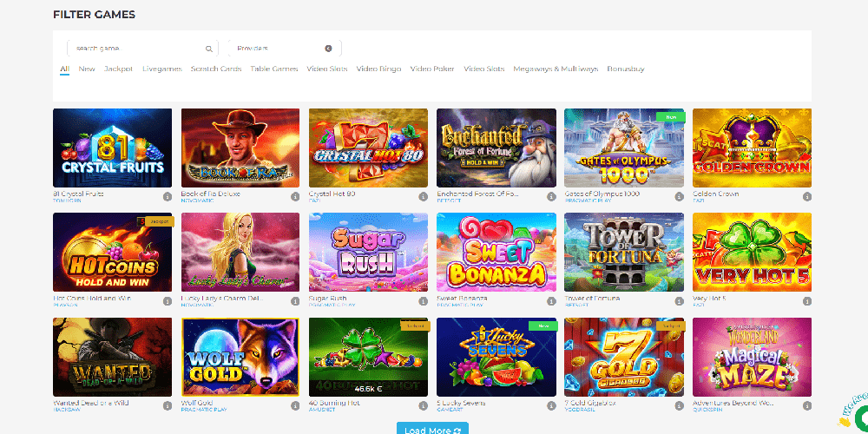The height and width of the screenshot is (434, 868).
Task: Filter by Megaways & Multiways
Action: pyautogui.click(x=555, y=69)
